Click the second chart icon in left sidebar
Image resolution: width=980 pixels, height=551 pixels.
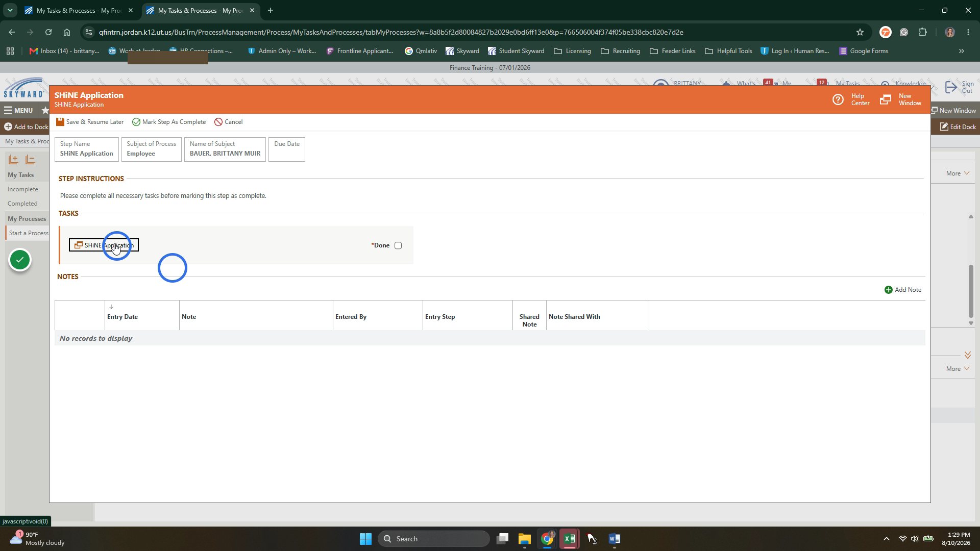(x=30, y=160)
